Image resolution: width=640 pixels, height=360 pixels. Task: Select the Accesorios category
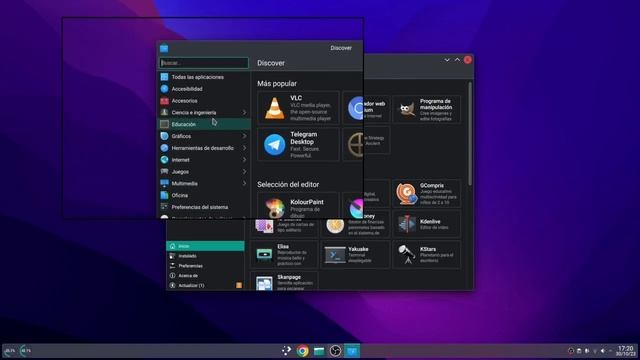204,101
